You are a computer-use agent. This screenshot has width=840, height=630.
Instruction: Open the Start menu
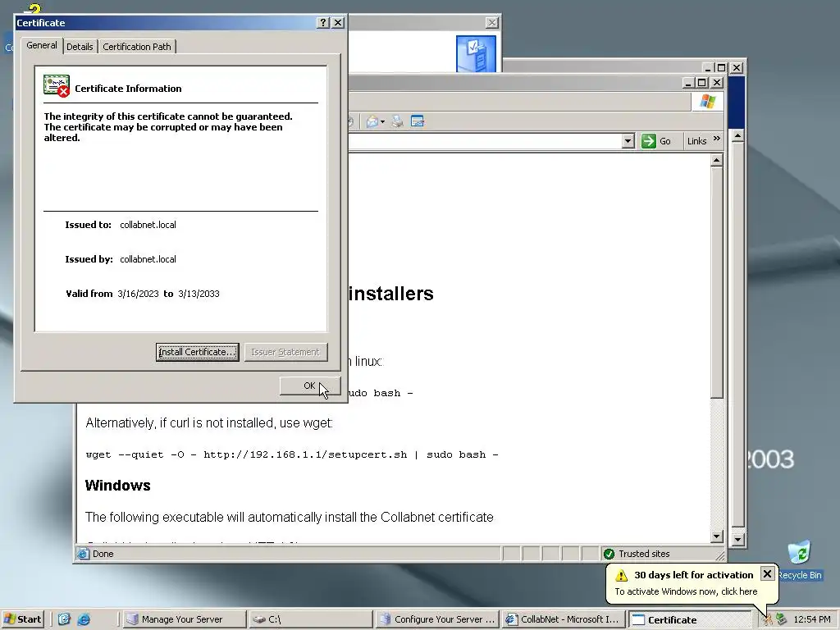click(23, 619)
